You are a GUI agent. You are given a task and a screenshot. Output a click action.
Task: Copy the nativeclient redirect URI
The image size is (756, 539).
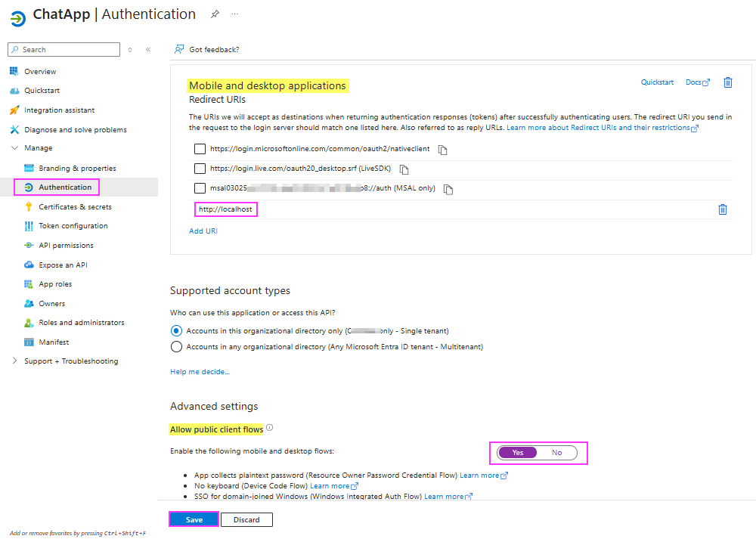pyautogui.click(x=442, y=150)
